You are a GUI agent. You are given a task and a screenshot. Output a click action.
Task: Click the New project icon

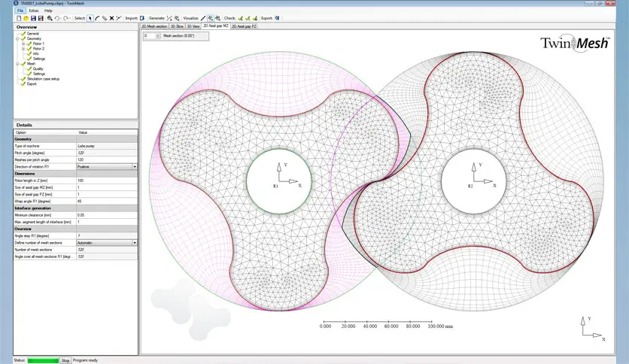click(19, 19)
